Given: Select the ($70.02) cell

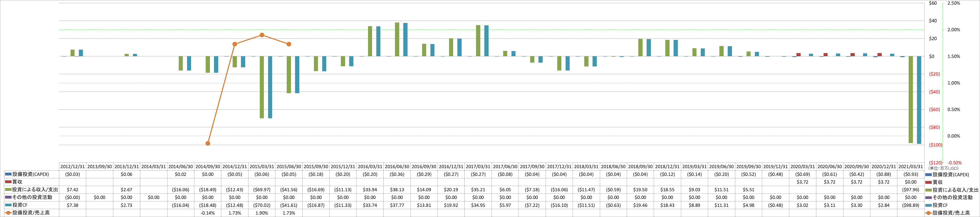Looking at the screenshot, I should pos(262,205).
